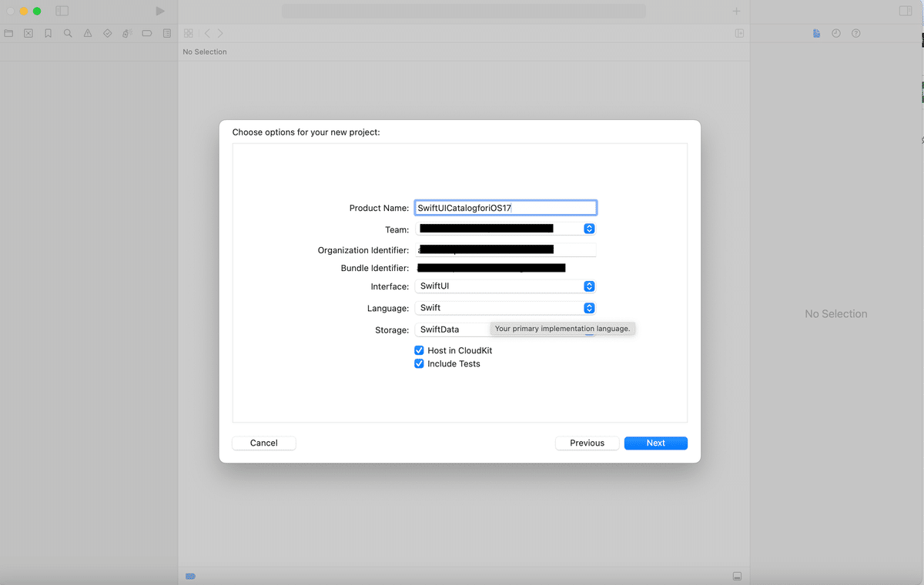The height and width of the screenshot is (585, 924).
Task: Click the Cancel button
Action: point(264,443)
